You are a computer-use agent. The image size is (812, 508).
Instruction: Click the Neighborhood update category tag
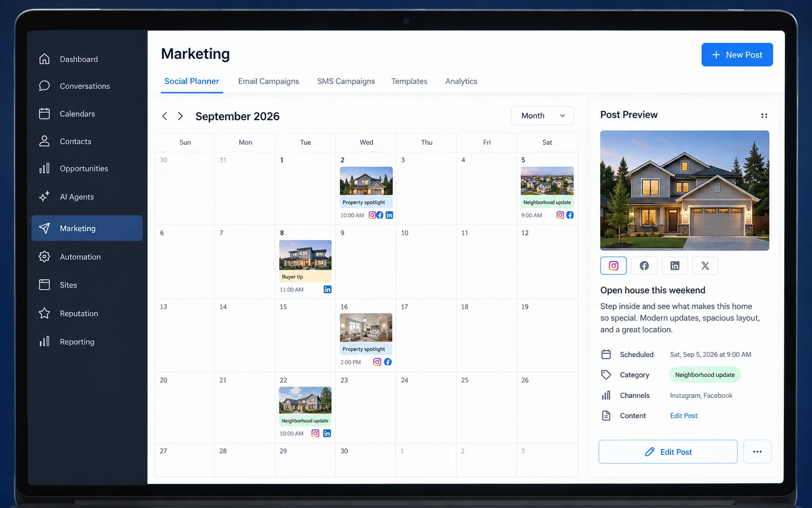[x=704, y=375]
